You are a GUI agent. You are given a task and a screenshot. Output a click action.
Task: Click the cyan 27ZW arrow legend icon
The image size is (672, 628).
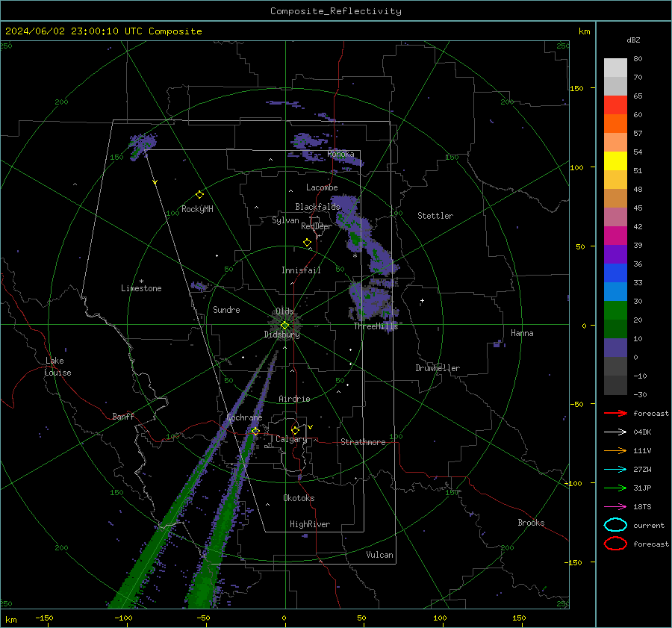coord(615,470)
